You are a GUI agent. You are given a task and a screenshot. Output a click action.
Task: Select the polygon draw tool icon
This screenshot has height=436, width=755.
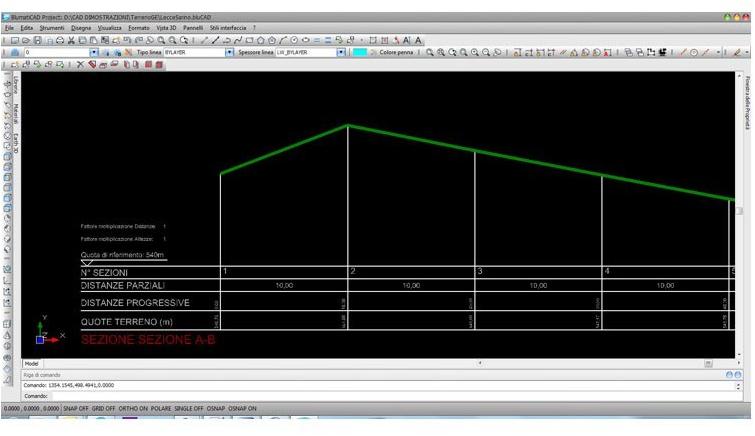260,40
